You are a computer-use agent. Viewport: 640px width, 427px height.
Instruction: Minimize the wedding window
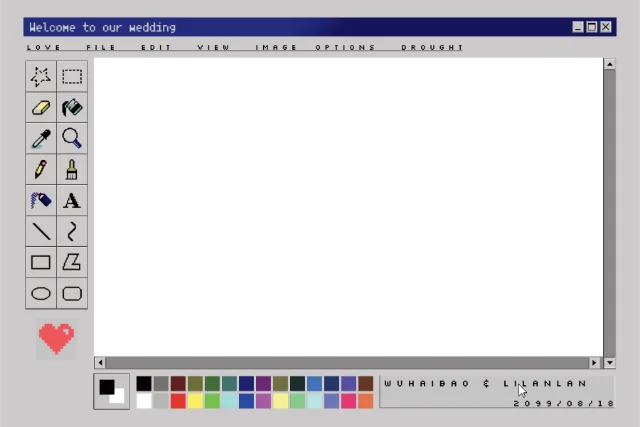(578, 27)
